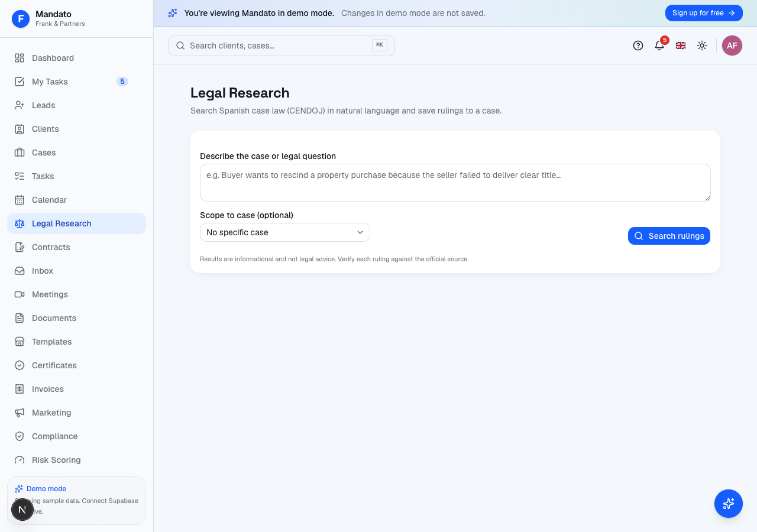Click the ⌘K shortcut badge
Screen dimensions: 757x532
click(380, 45)
